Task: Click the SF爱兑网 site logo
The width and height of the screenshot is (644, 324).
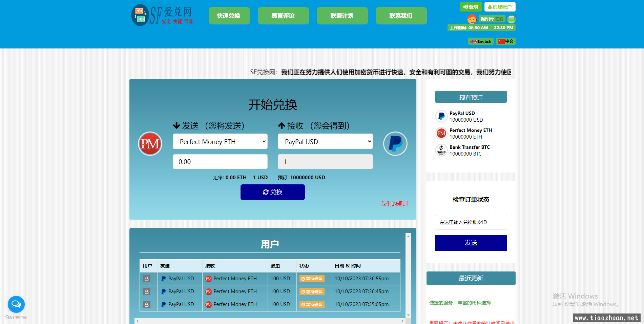Action: click(162, 15)
